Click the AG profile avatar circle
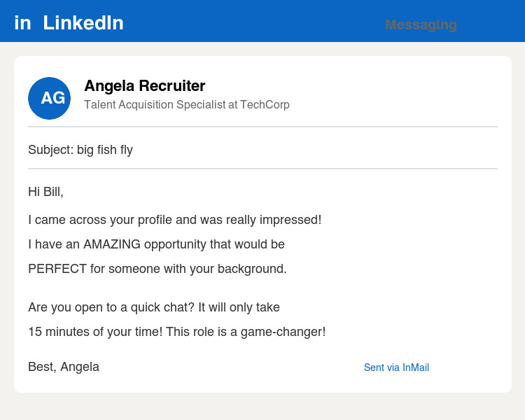The height and width of the screenshot is (420, 525). click(x=49, y=98)
